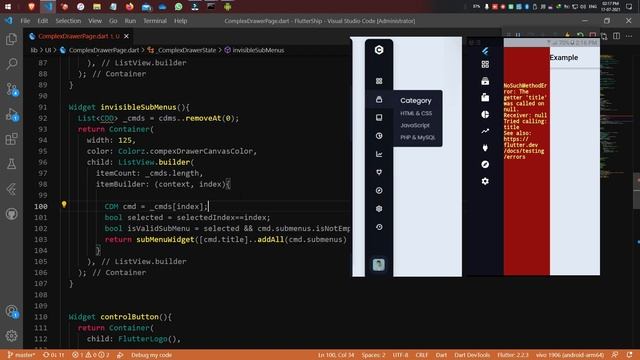640x360 pixels.
Task: Open Run and Debug view
Action: click(11, 114)
